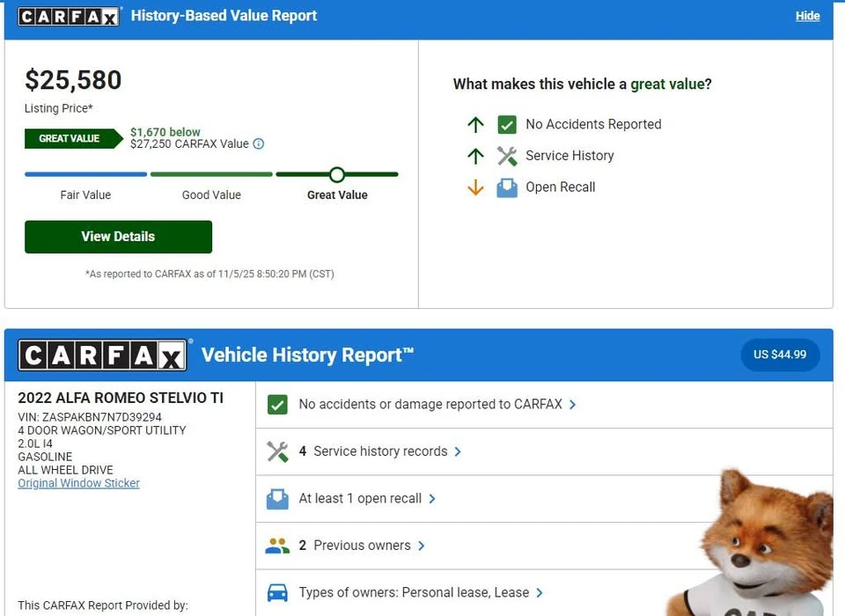Click the 'This CARFAX Report Provided by:' text

click(103, 605)
